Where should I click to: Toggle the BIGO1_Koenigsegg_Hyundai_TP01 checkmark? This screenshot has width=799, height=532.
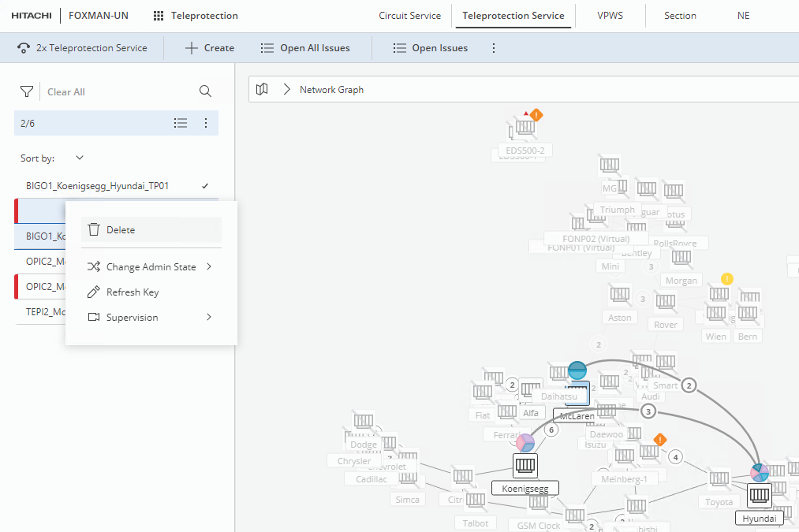click(205, 186)
